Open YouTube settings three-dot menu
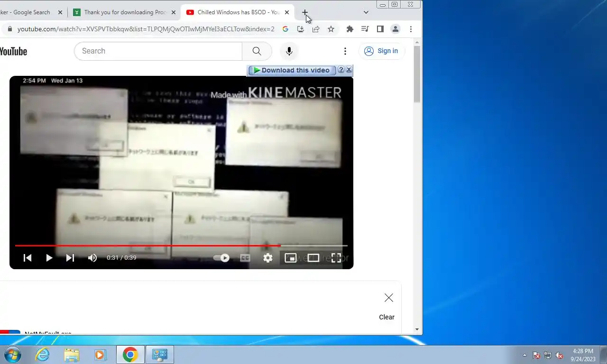 tap(345, 51)
